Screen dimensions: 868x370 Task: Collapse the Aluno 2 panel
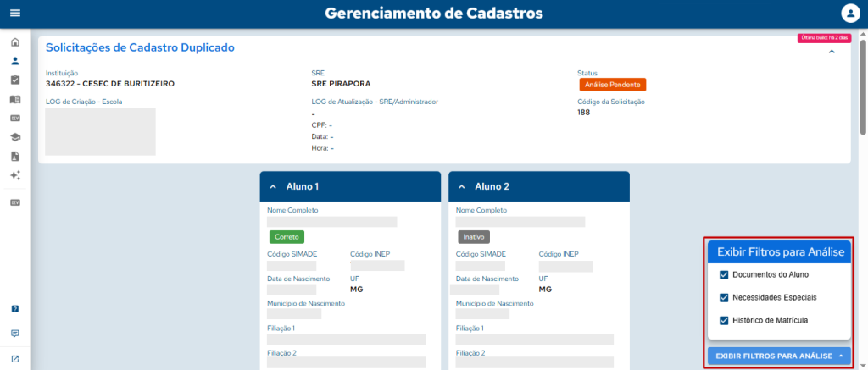[462, 187]
